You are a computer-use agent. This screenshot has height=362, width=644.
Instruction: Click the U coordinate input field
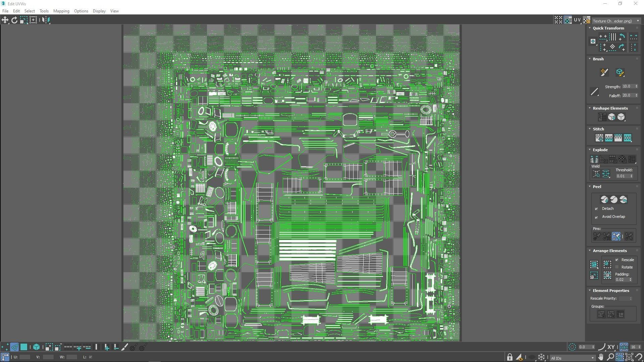coord(25,357)
